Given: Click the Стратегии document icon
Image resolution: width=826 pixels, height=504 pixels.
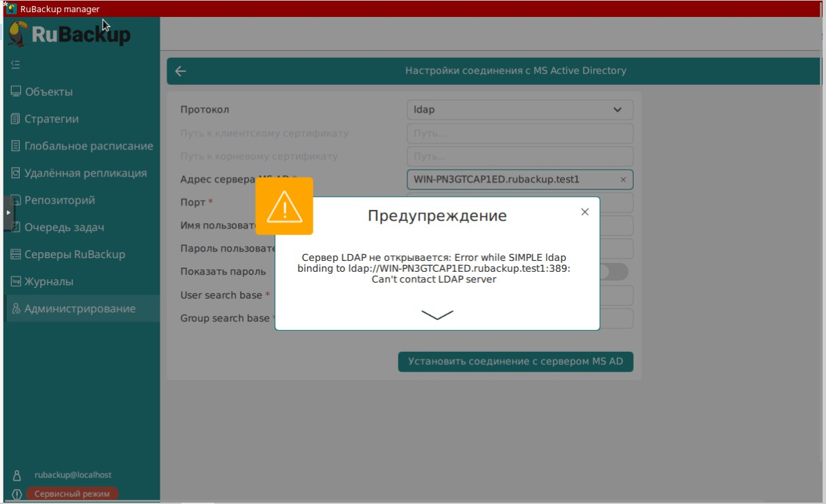Looking at the screenshot, I should pos(16,119).
